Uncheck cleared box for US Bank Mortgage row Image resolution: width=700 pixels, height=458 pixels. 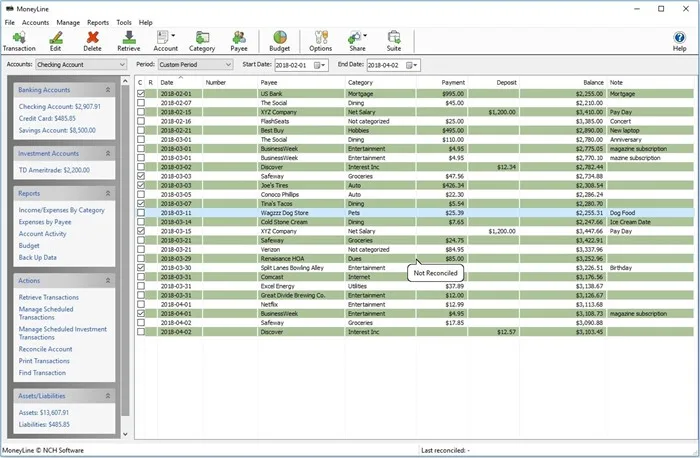141,94
